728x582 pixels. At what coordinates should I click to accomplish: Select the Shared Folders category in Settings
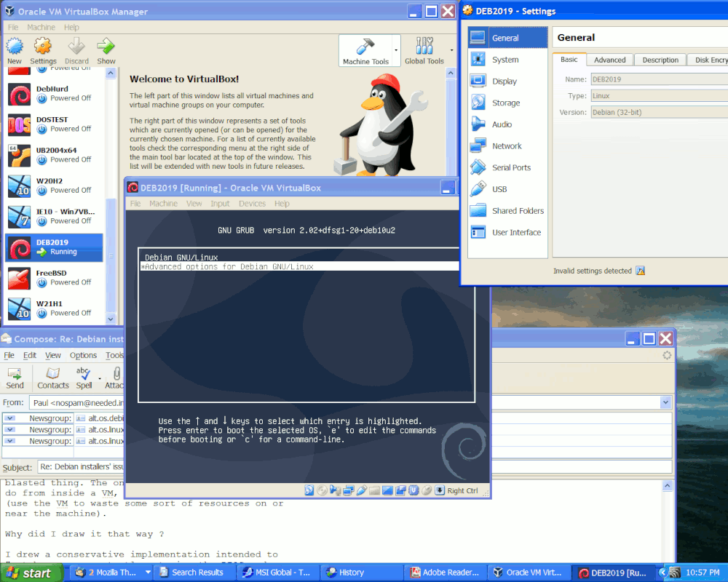click(x=507, y=211)
